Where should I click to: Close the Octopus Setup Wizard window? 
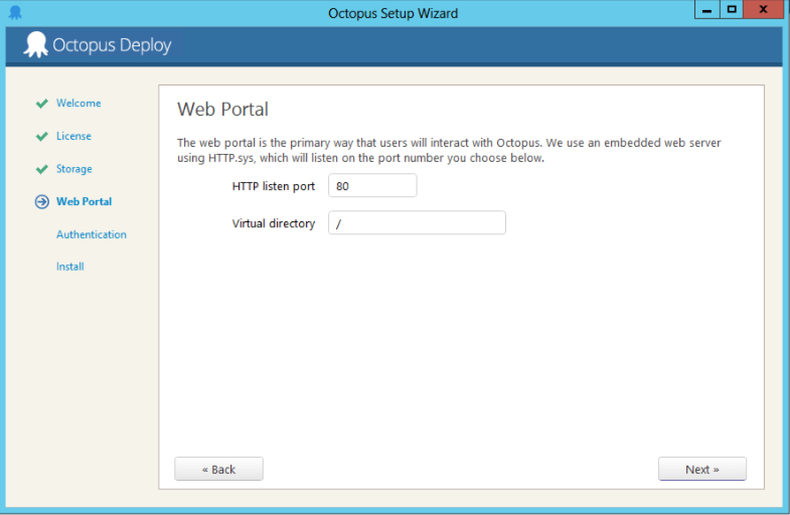pyautogui.click(x=763, y=10)
